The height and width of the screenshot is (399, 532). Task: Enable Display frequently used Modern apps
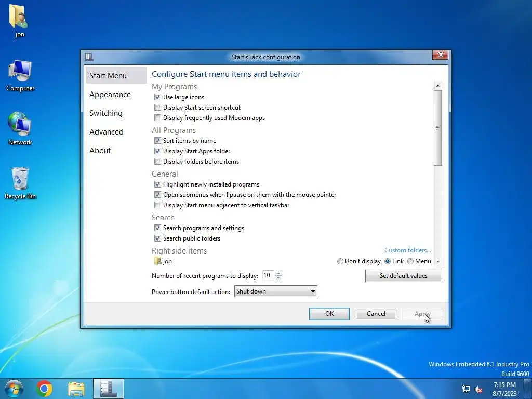(157, 118)
